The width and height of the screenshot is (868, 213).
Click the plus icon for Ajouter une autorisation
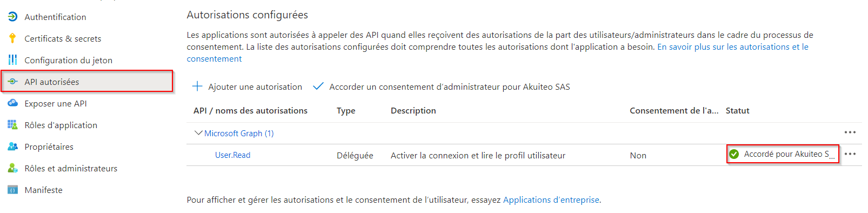tap(198, 86)
